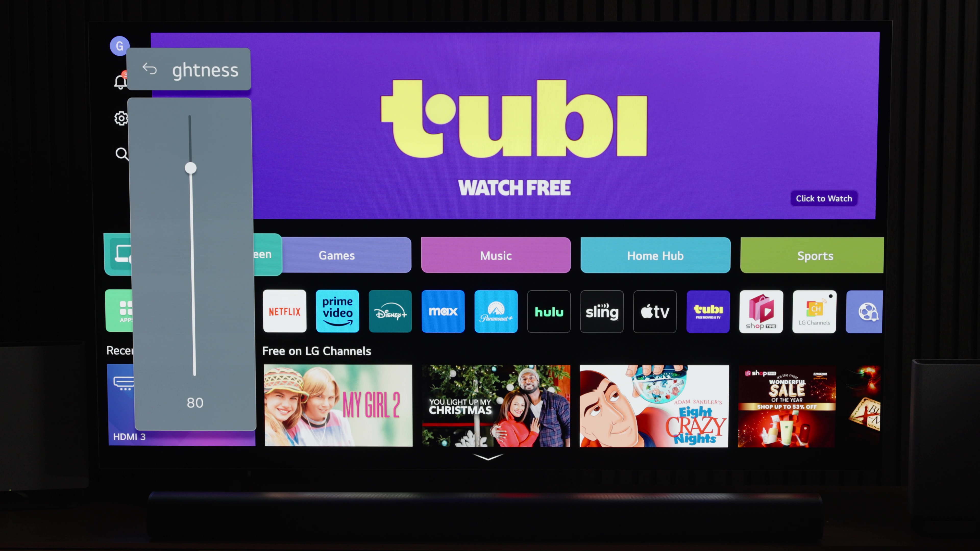Open the Max streaming app
The height and width of the screenshot is (551, 980).
[x=443, y=311]
